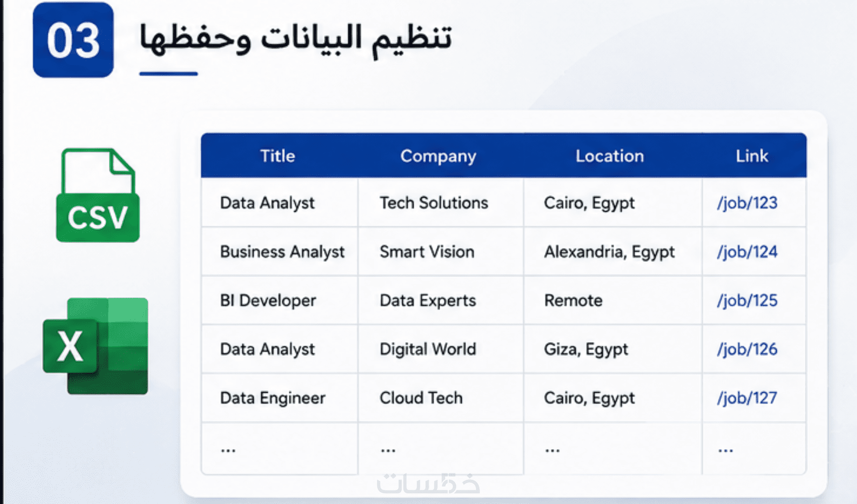857x504 pixels.
Task: Click the Company column header
Action: click(x=438, y=156)
